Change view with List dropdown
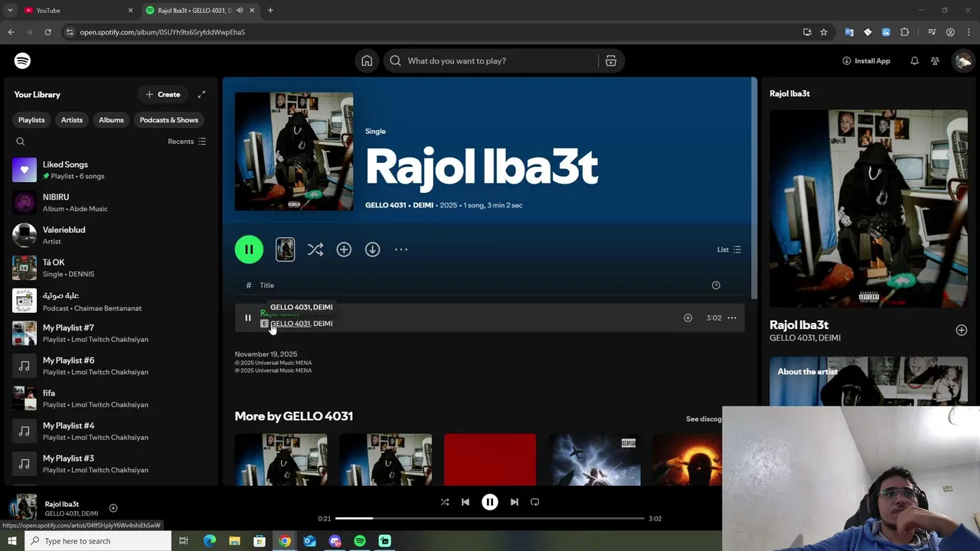The height and width of the screenshot is (551, 980). coord(729,249)
